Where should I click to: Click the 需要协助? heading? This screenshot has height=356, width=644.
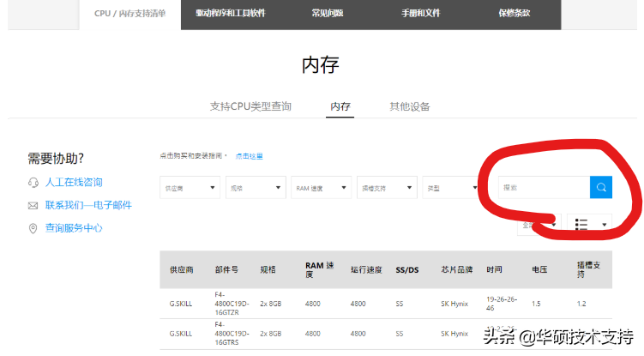tap(56, 158)
